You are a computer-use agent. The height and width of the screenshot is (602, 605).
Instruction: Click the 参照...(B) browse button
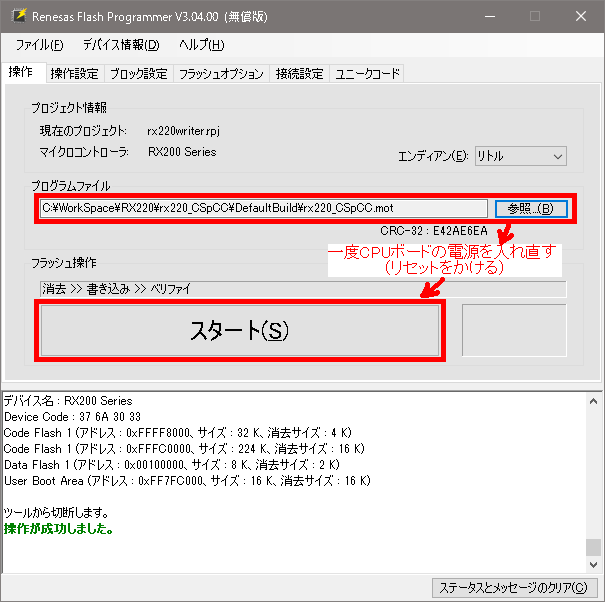531,208
